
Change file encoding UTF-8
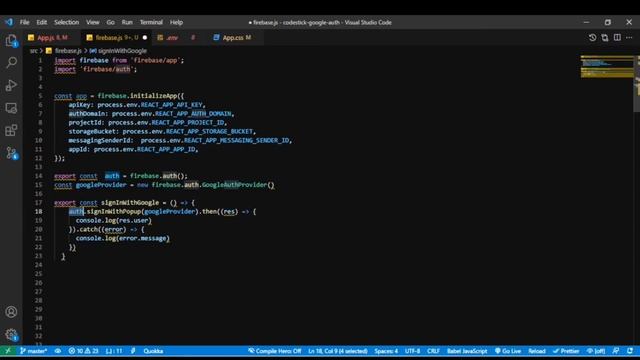pos(412,351)
